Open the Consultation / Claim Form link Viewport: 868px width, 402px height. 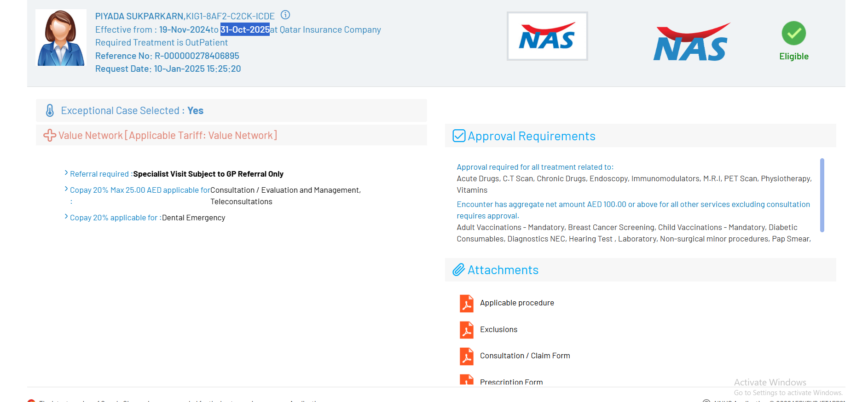pos(525,356)
